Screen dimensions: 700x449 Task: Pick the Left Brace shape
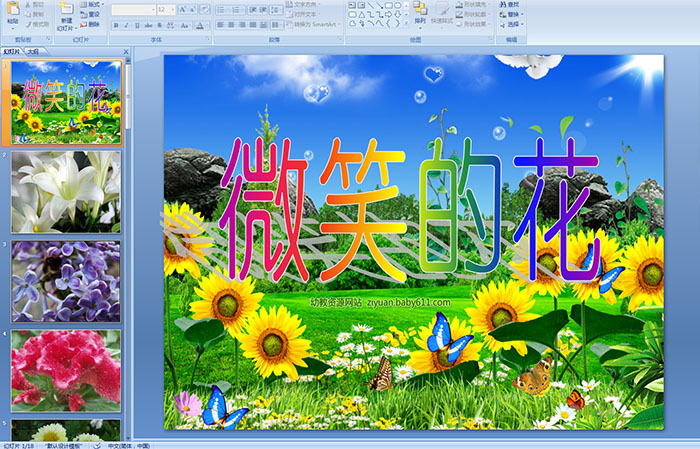(388, 23)
